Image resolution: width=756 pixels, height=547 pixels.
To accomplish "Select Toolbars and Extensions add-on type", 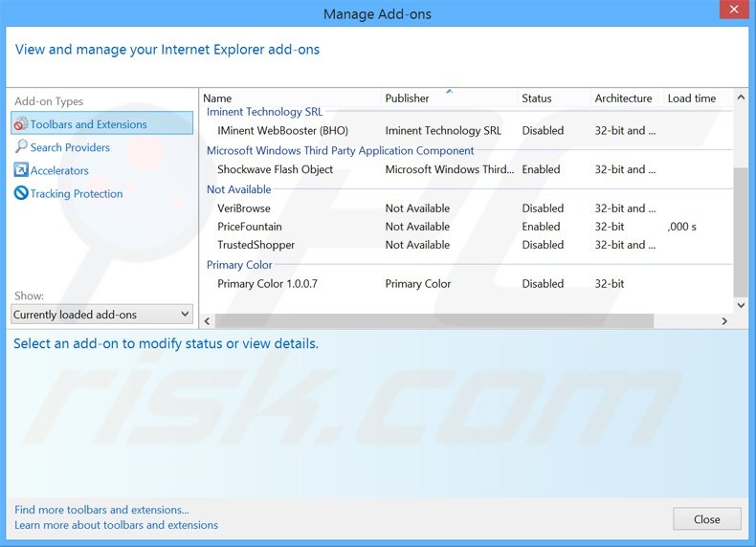I will click(x=101, y=124).
